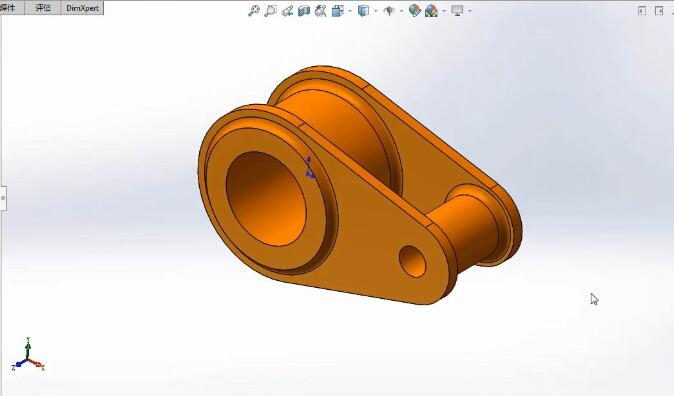Expand Apply Scene dropdown arrow
This screenshot has height=396, width=674.
pos(444,11)
